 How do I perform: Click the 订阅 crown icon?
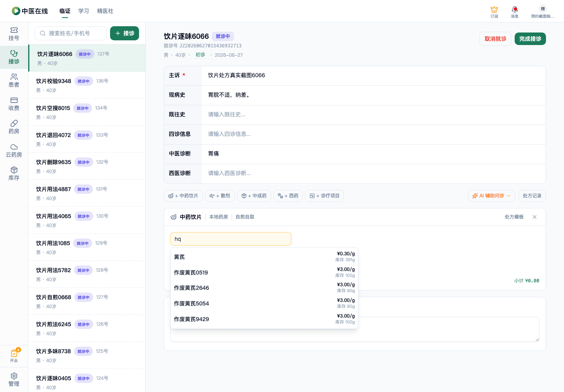[x=494, y=12]
